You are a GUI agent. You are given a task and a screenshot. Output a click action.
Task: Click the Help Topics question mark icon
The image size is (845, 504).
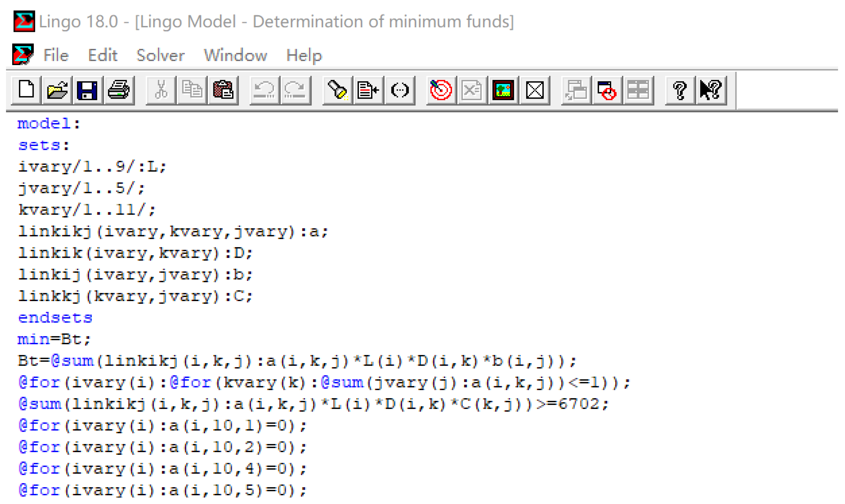tap(680, 90)
